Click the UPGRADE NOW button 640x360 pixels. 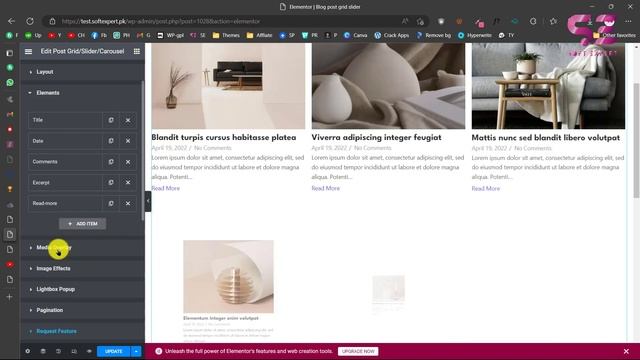click(358, 351)
